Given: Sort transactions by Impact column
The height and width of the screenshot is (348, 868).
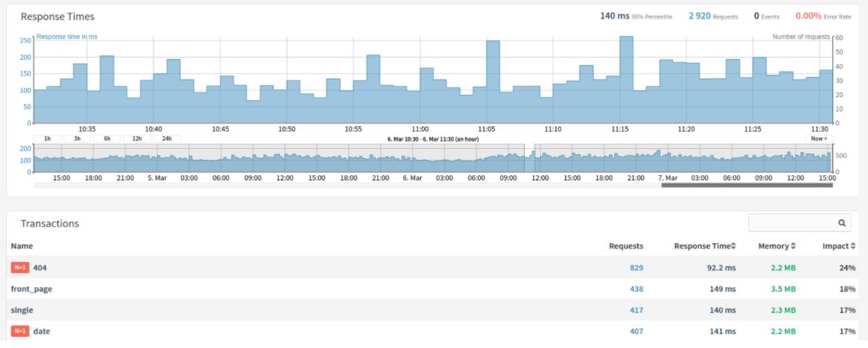Looking at the screenshot, I should pos(839,245).
